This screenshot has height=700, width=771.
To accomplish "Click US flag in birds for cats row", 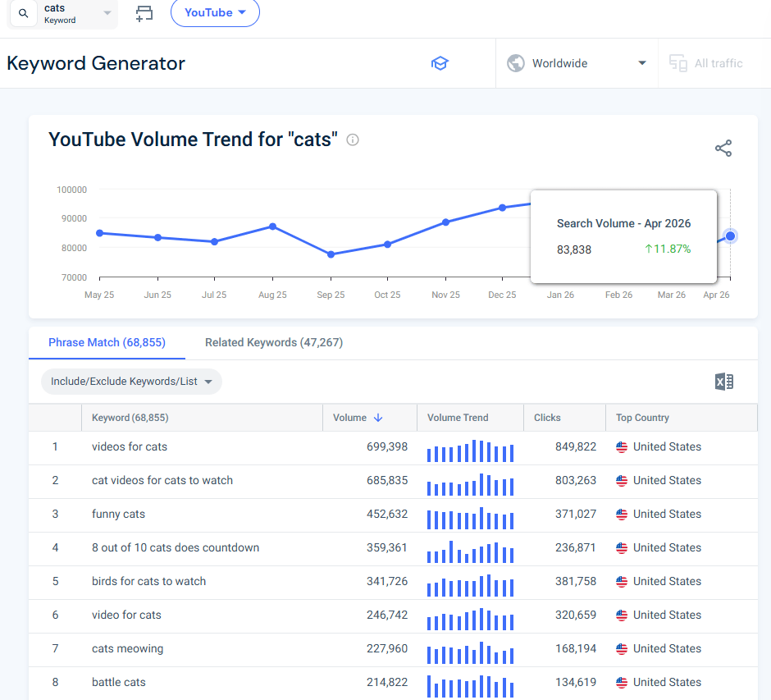I will coord(622,582).
